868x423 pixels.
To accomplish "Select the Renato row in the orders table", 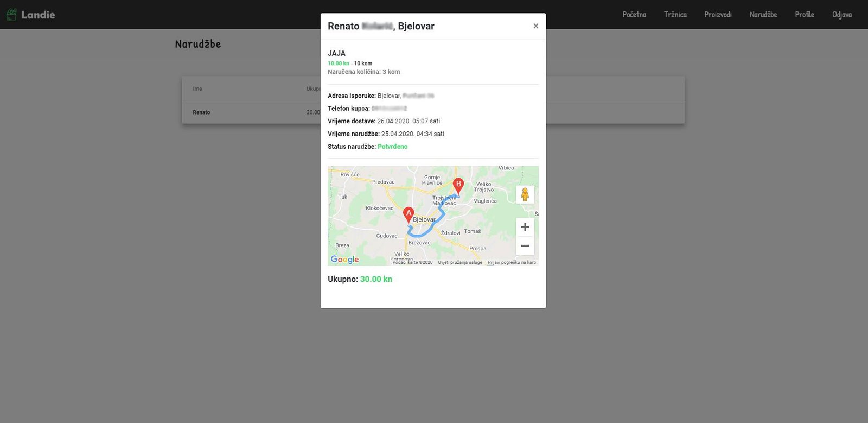I will coord(201,112).
